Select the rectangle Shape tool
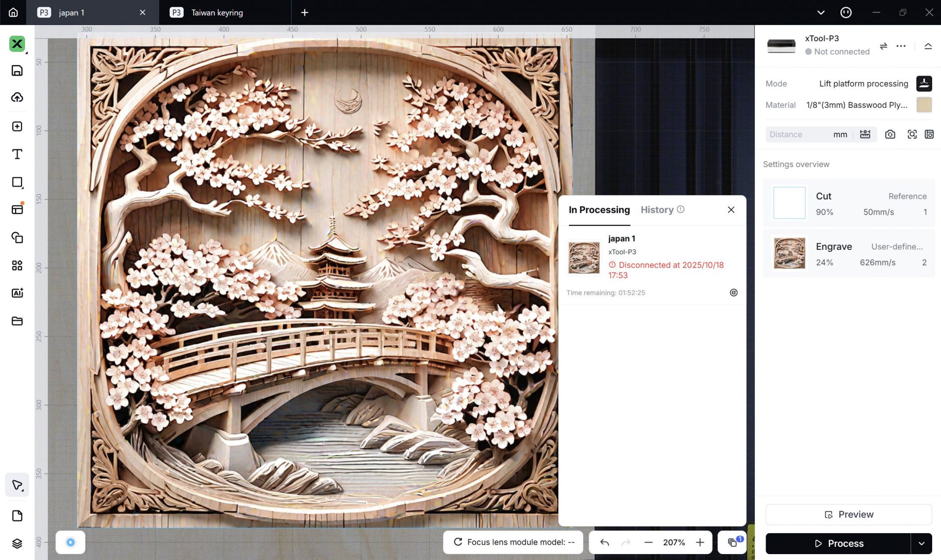The height and width of the screenshot is (560, 941). pyautogui.click(x=17, y=182)
